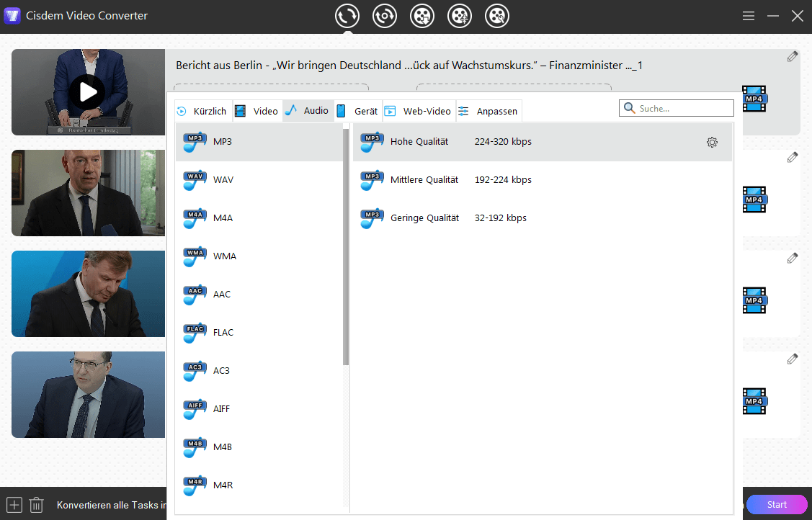Screen dimensions: 812x520
Task: Select M4R format in the list
Action: [x=259, y=485]
